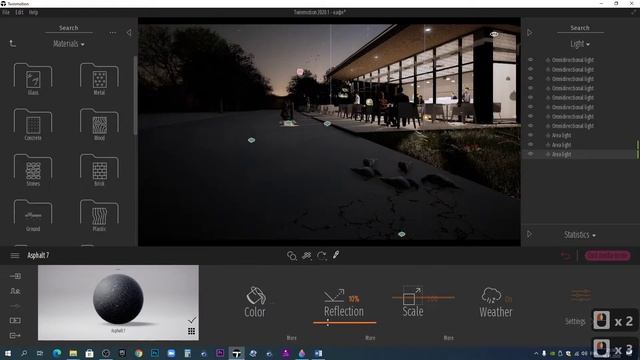Select the highlighted Area light row
The height and width of the screenshot is (360, 640).
pyautogui.click(x=580, y=154)
